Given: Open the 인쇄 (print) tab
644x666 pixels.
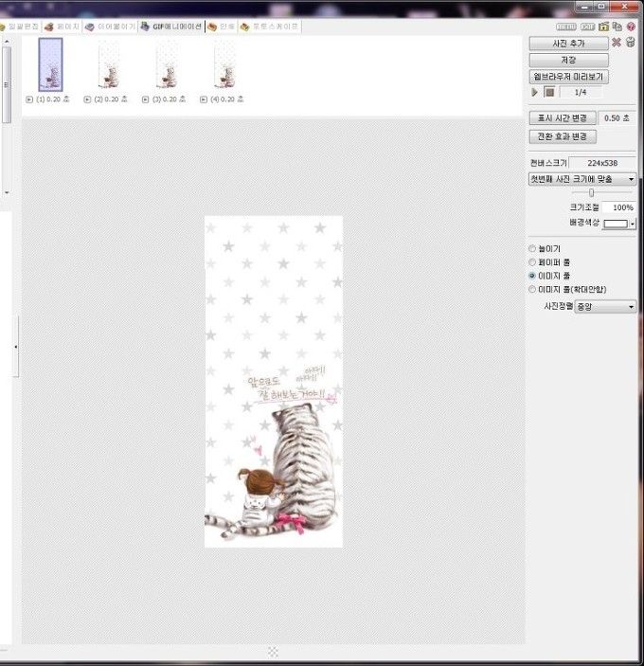Looking at the screenshot, I should [x=222, y=27].
